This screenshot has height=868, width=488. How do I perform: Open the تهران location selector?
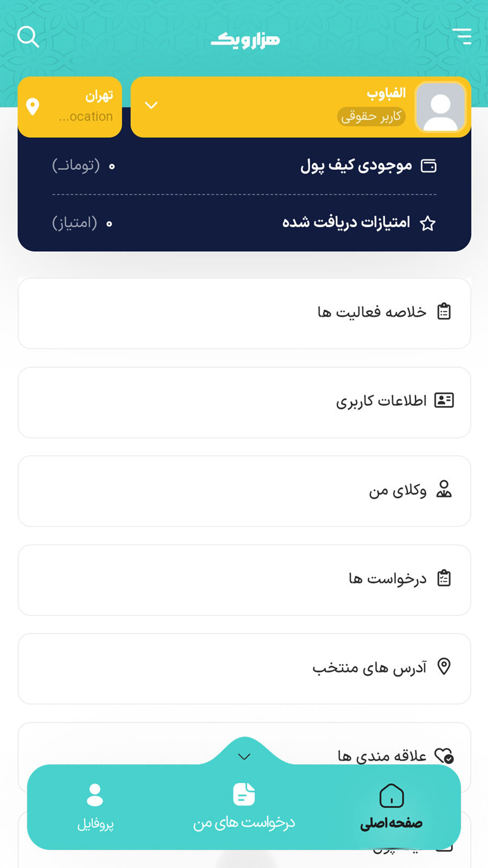pyautogui.click(x=70, y=107)
